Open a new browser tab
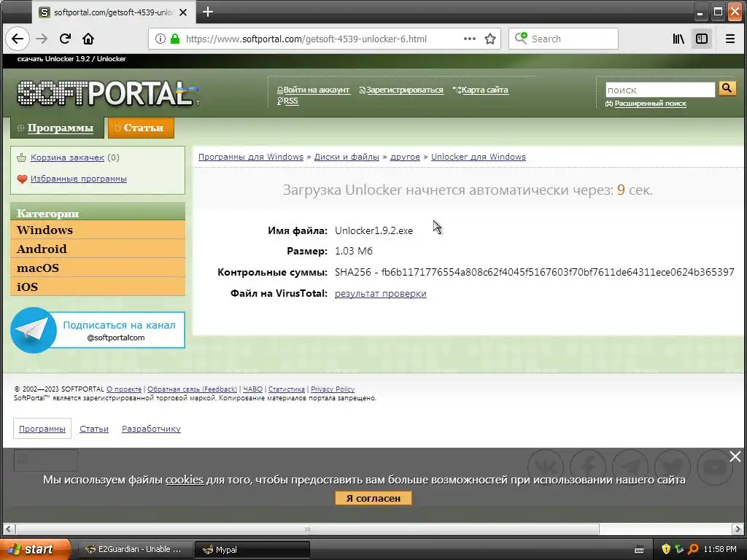Screen dimensions: 747x560 (x=208, y=12)
